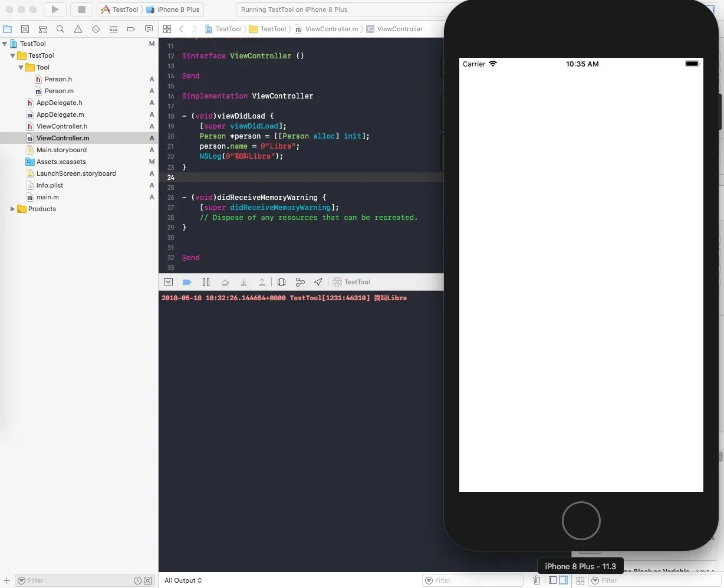The height and width of the screenshot is (588, 724).
Task: Select TestTool process in debug bar
Action: click(x=351, y=282)
